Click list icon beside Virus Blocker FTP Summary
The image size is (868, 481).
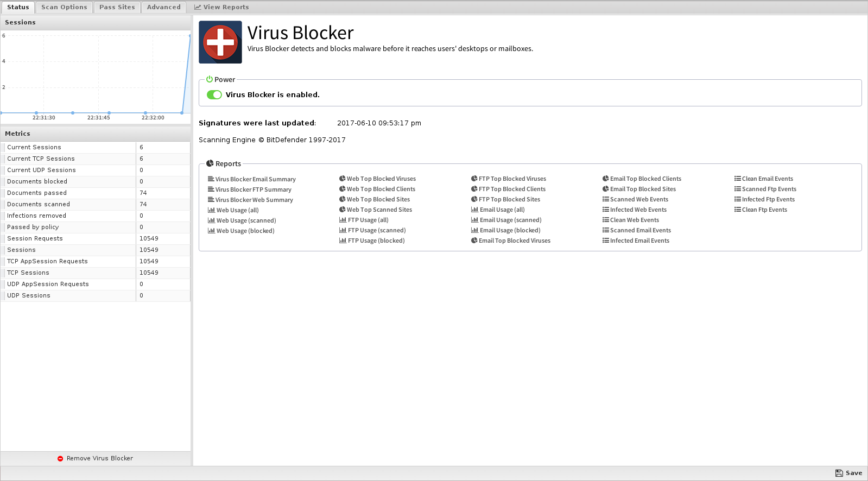[x=211, y=189]
